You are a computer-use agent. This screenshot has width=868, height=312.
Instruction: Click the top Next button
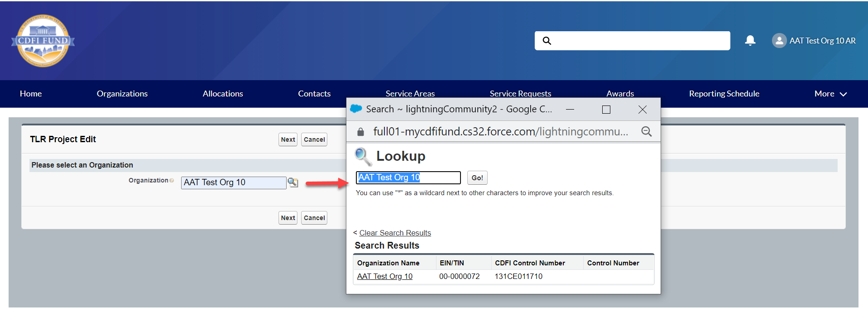tap(288, 139)
